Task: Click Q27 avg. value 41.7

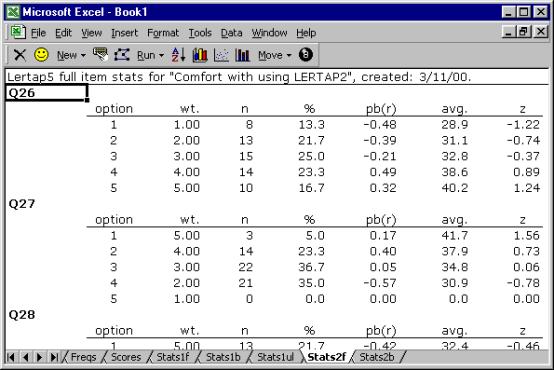Action: [x=454, y=235]
